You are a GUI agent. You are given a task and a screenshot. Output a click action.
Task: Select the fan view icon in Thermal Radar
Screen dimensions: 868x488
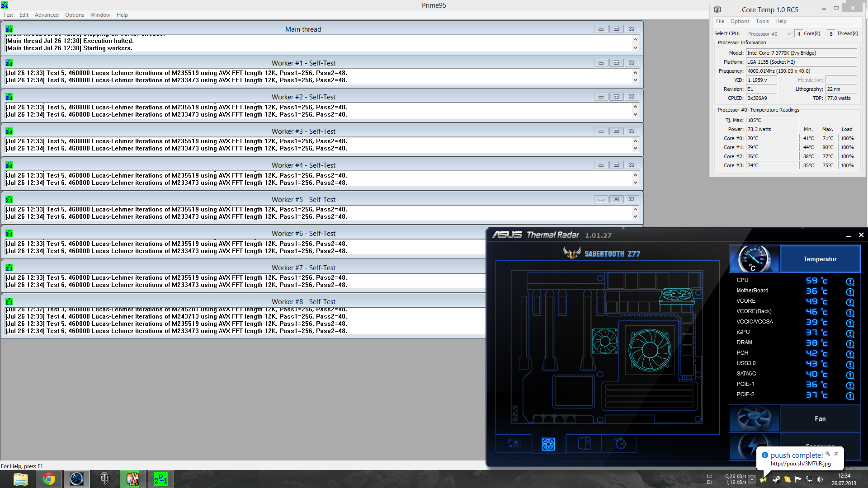point(548,444)
